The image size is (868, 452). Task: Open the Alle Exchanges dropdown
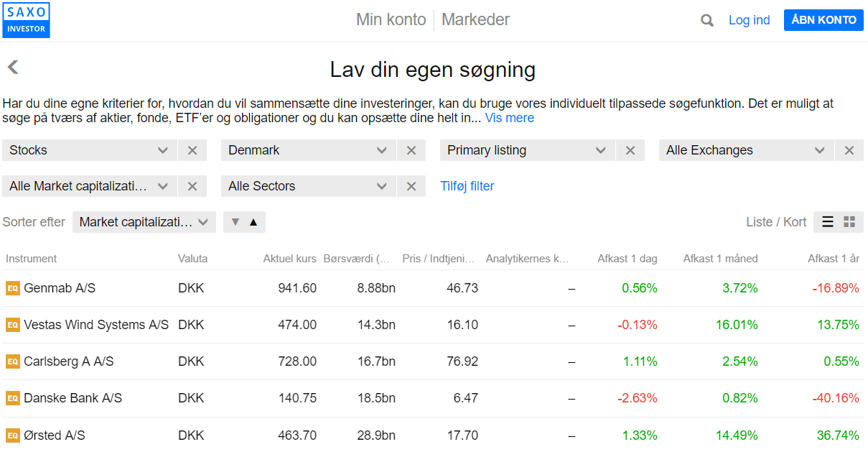pyautogui.click(x=747, y=150)
